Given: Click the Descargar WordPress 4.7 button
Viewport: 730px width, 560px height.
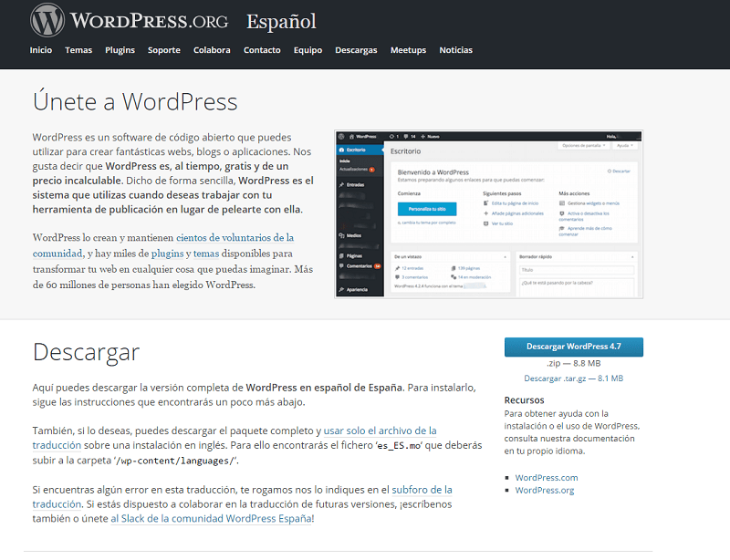Looking at the screenshot, I should click(574, 347).
